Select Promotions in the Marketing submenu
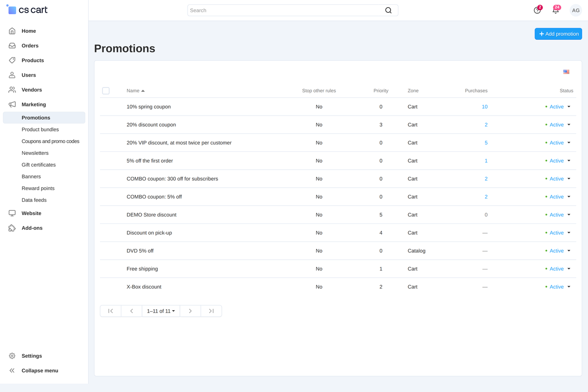Viewport: 588px width, 392px height. pos(44,118)
